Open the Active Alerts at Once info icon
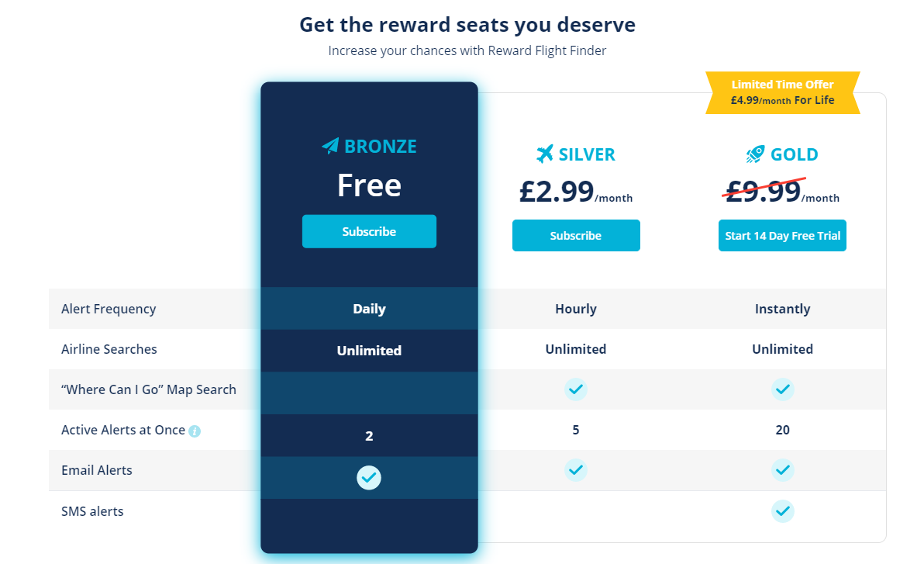 pyautogui.click(x=195, y=431)
